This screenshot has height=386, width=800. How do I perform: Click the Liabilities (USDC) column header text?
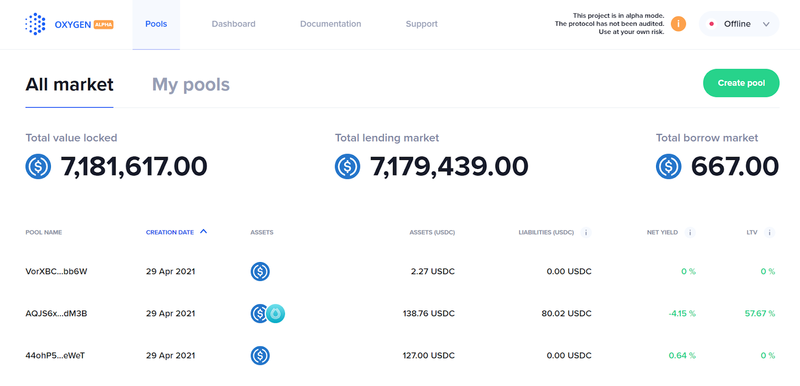click(x=546, y=233)
